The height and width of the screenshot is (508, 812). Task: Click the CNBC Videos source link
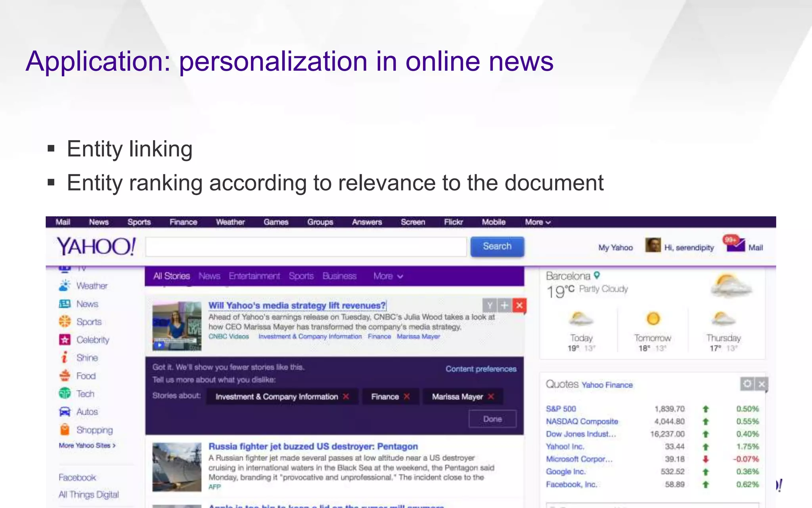point(229,337)
